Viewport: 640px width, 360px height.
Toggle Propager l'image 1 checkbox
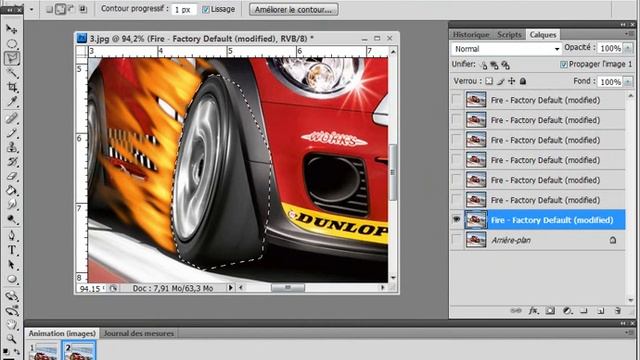564,64
